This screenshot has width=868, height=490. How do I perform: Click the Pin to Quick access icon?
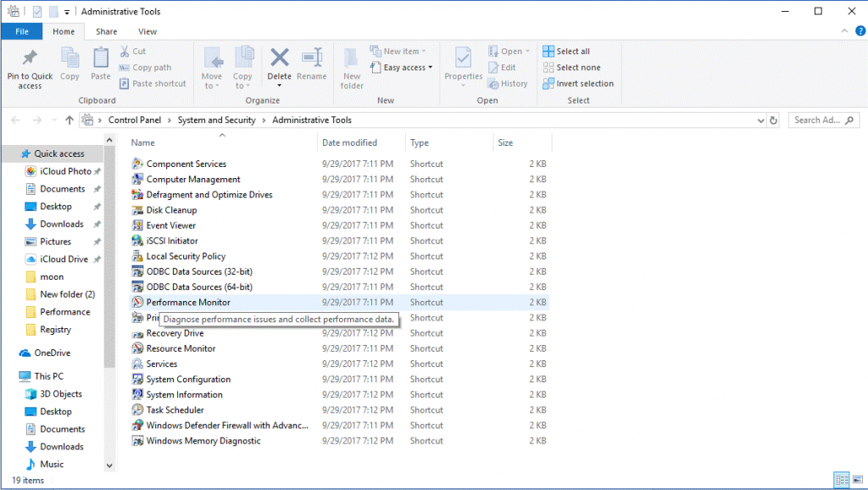(30, 58)
